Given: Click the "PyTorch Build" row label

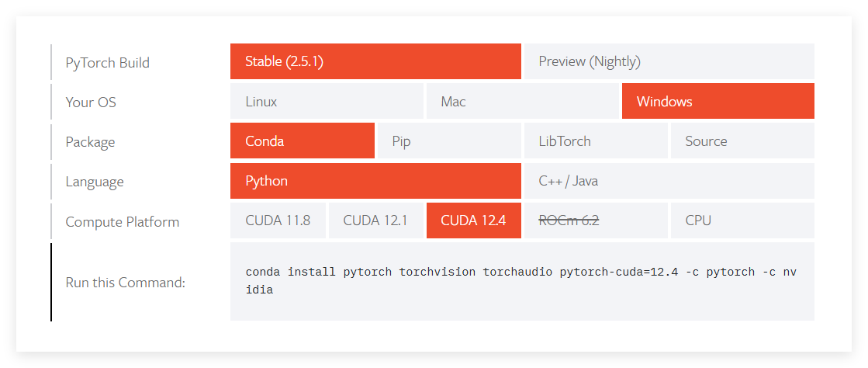Looking at the screenshot, I should [107, 63].
